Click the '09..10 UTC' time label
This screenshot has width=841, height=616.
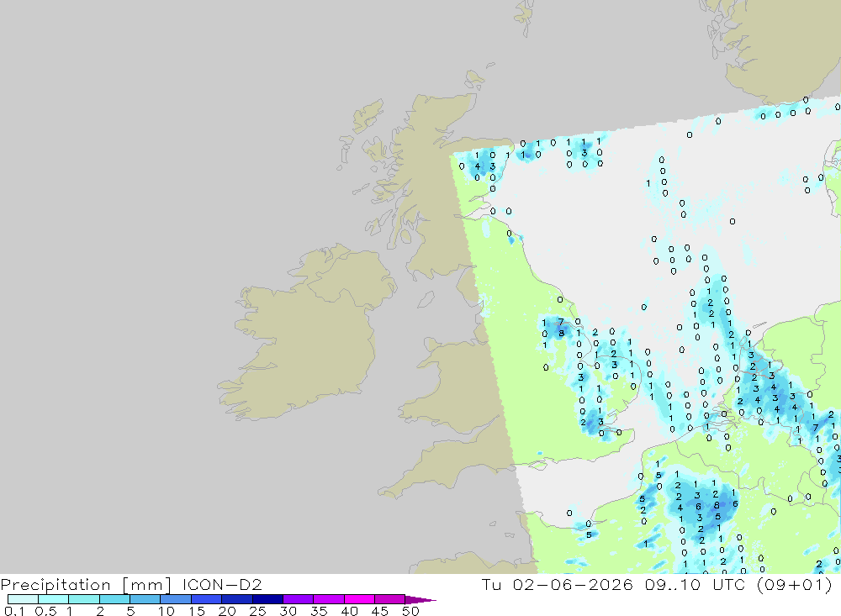coord(696,584)
